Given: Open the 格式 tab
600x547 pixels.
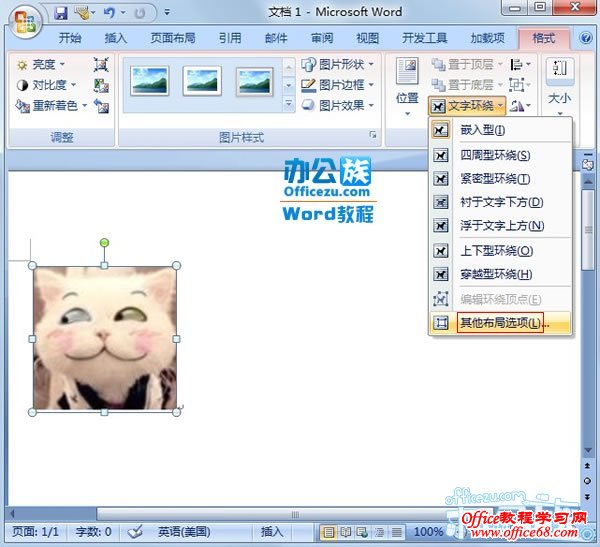Looking at the screenshot, I should pyautogui.click(x=544, y=38).
